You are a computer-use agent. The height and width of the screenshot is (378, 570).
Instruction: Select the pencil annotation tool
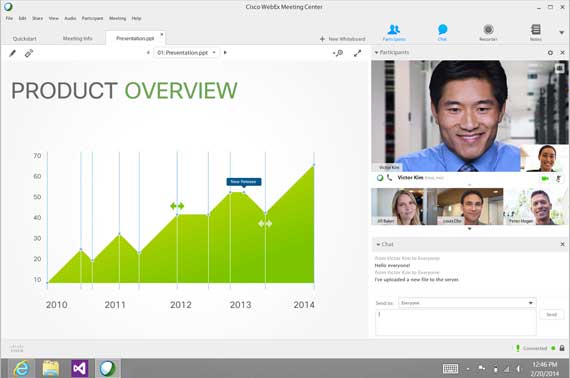(x=12, y=53)
